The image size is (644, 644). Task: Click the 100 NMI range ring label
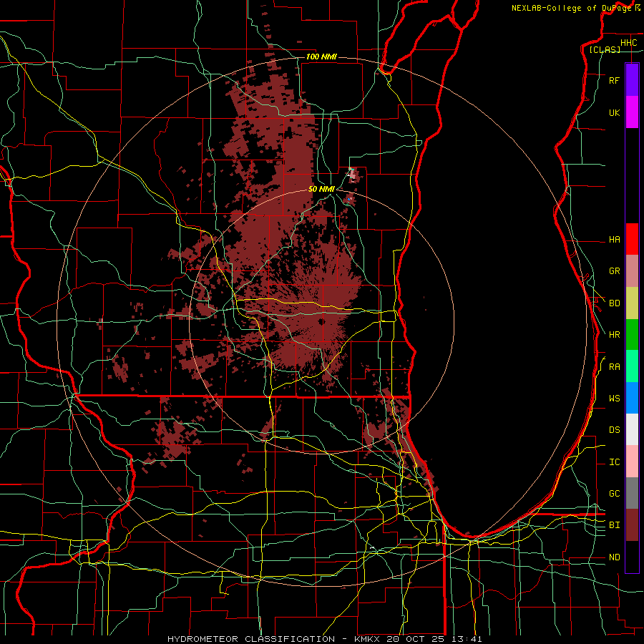[321, 57]
